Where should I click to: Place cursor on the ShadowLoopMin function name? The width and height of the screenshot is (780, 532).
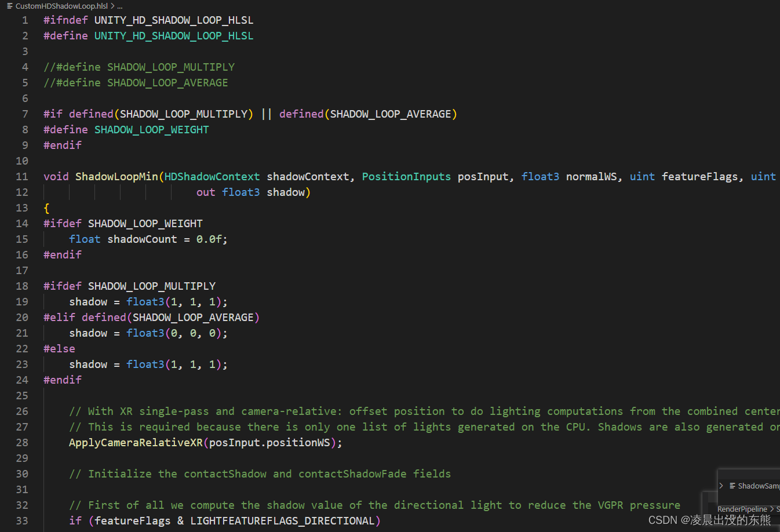(x=116, y=176)
